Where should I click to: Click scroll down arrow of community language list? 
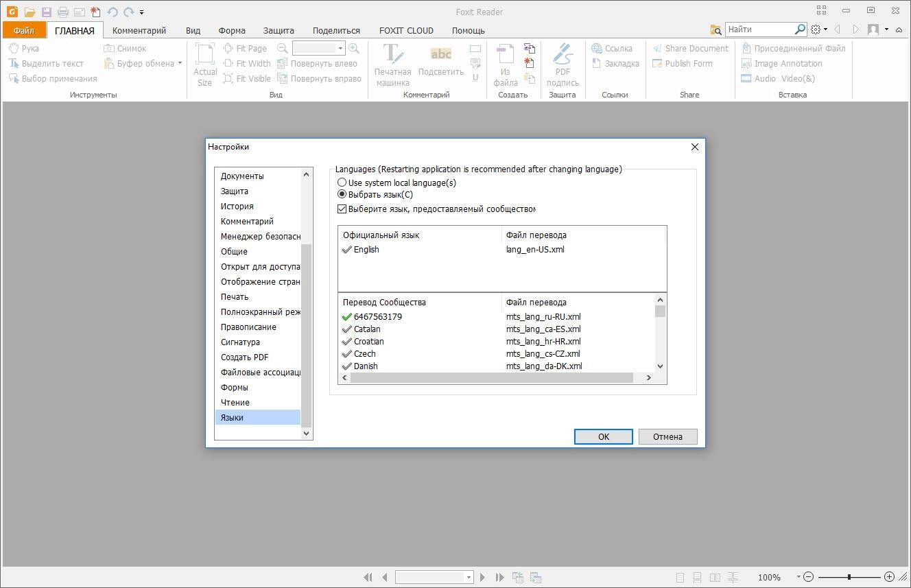click(x=660, y=366)
